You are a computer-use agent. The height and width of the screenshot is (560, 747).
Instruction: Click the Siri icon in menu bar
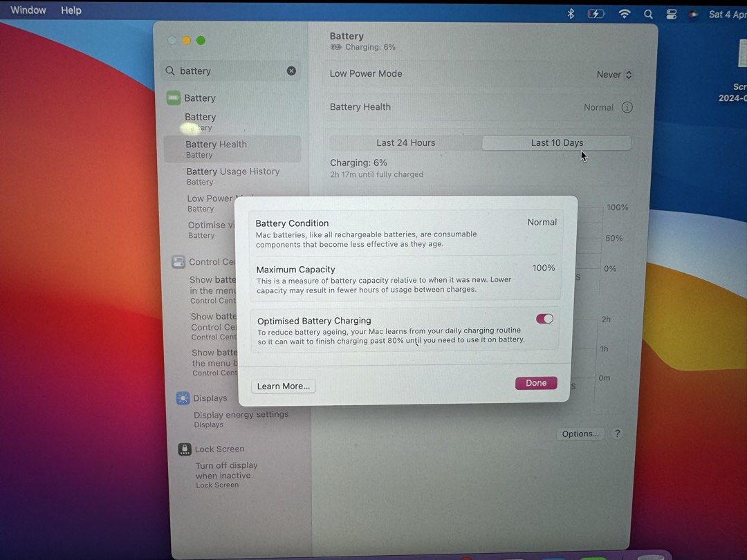(693, 15)
